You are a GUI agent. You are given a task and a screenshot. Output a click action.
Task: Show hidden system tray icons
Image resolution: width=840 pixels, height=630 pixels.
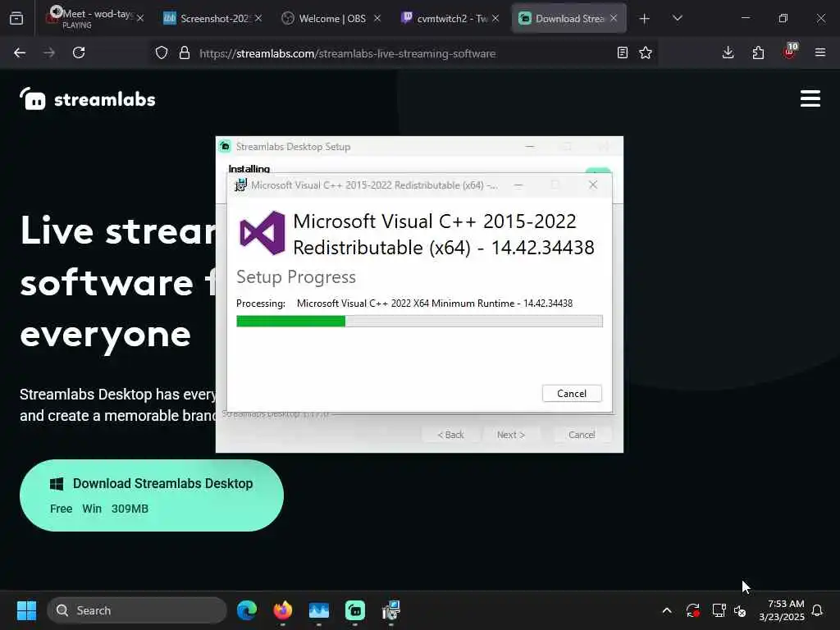point(667,610)
